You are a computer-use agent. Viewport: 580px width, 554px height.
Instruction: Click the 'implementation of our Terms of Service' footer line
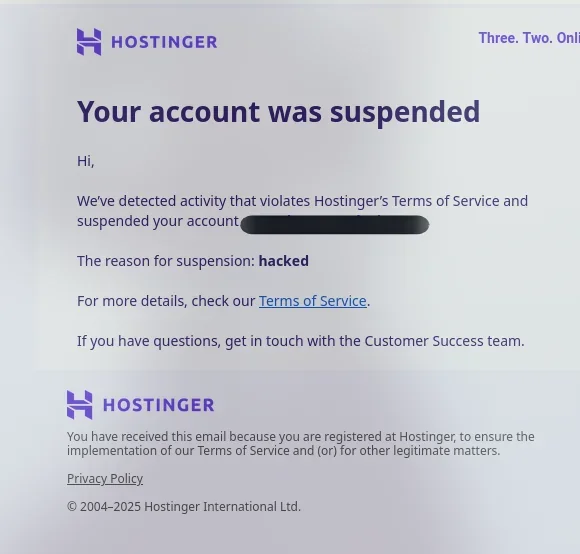click(x=283, y=451)
